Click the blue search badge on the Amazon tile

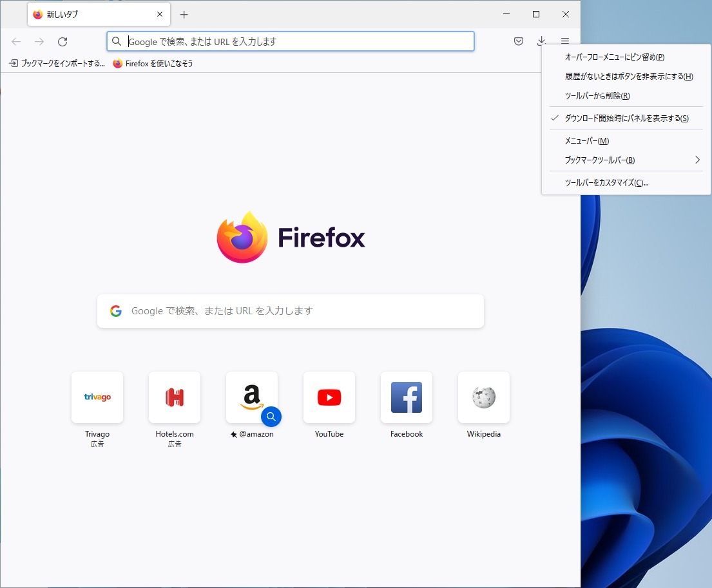point(271,417)
